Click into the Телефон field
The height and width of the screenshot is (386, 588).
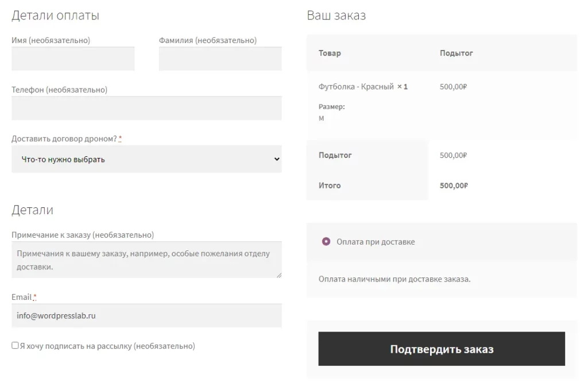pyautogui.click(x=146, y=109)
